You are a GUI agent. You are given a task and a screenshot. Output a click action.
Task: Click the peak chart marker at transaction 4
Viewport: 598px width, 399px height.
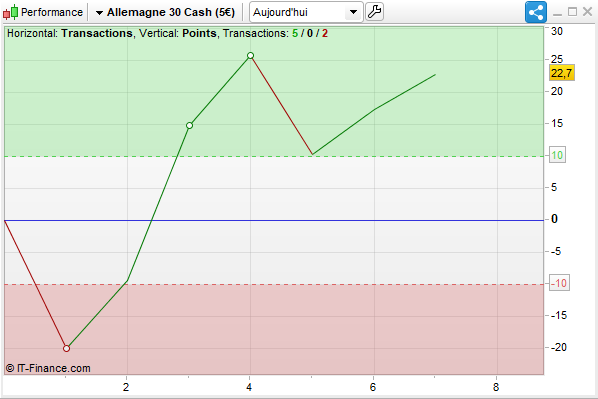click(x=250, y=56)
